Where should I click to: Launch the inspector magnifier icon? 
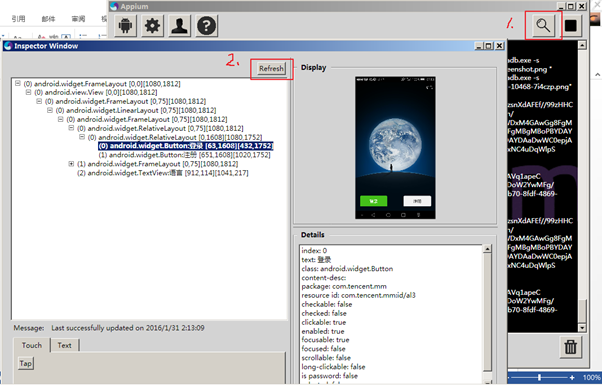[x=543, y=25]
